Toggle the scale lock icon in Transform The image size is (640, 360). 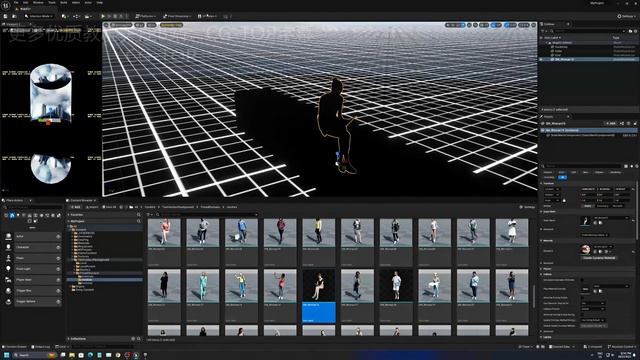(564, 200)
